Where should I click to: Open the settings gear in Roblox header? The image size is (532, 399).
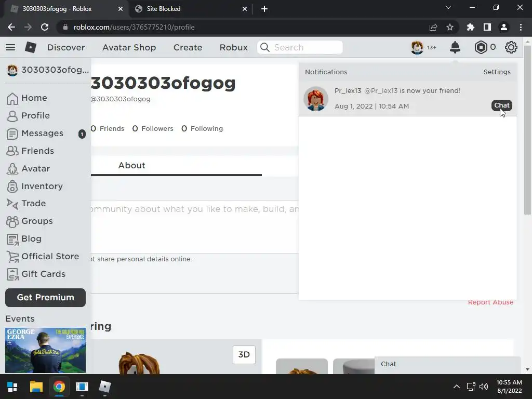(511, 47)
